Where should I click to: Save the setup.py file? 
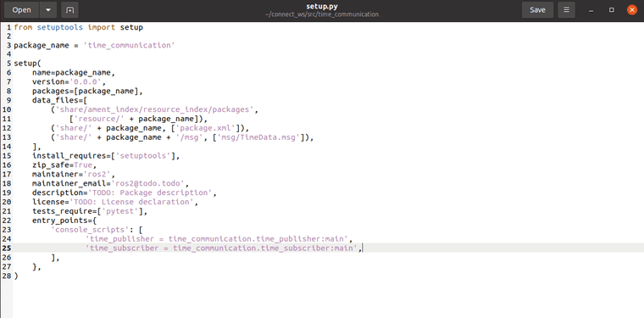click(x=537, y=10)
